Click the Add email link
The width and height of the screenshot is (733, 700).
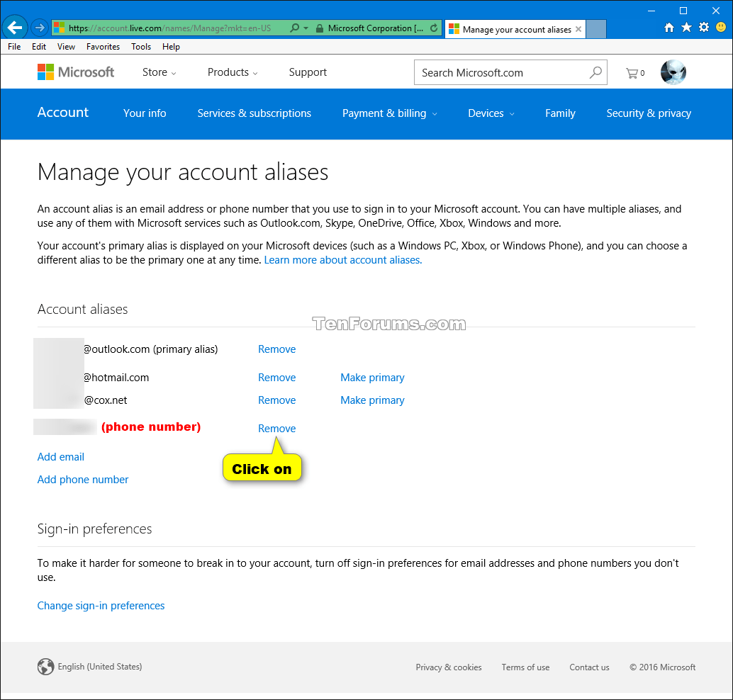pyautogui.click(x=60, y=457)
